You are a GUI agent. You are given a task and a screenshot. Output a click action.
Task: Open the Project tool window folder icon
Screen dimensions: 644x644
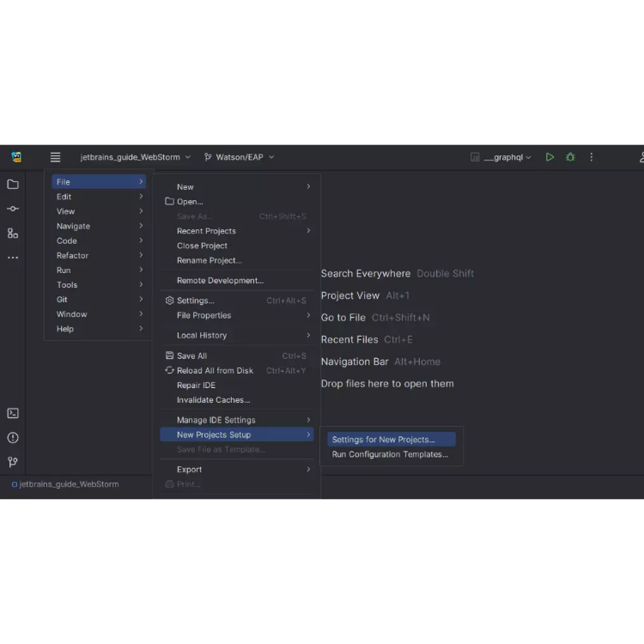pos(13,184)
